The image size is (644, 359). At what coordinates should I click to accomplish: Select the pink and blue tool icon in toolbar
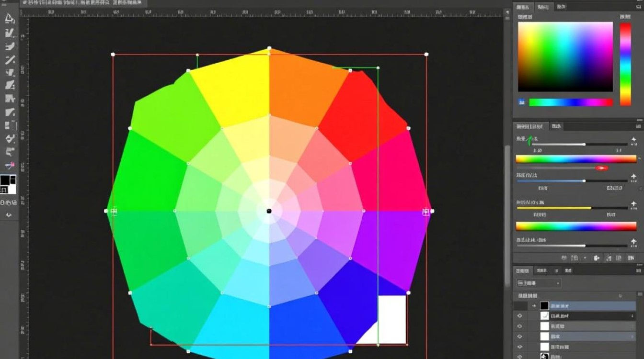point(10,165)
